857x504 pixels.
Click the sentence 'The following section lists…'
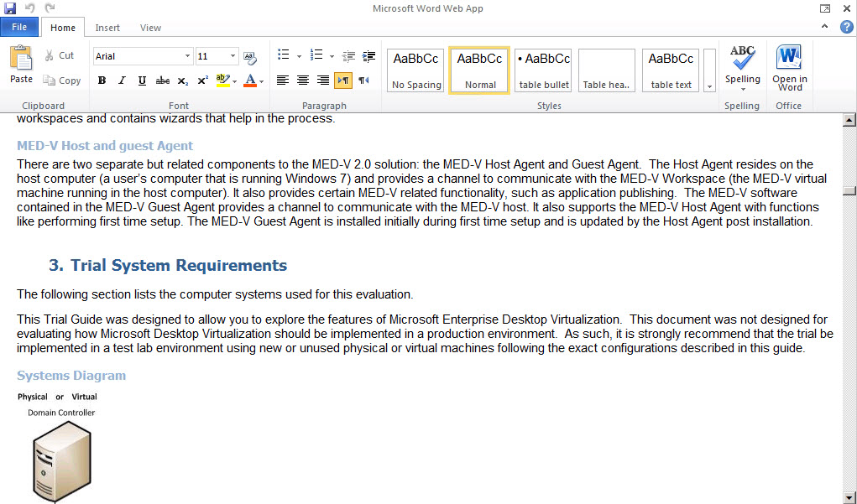pyautogui.click(x=215, y=294)
